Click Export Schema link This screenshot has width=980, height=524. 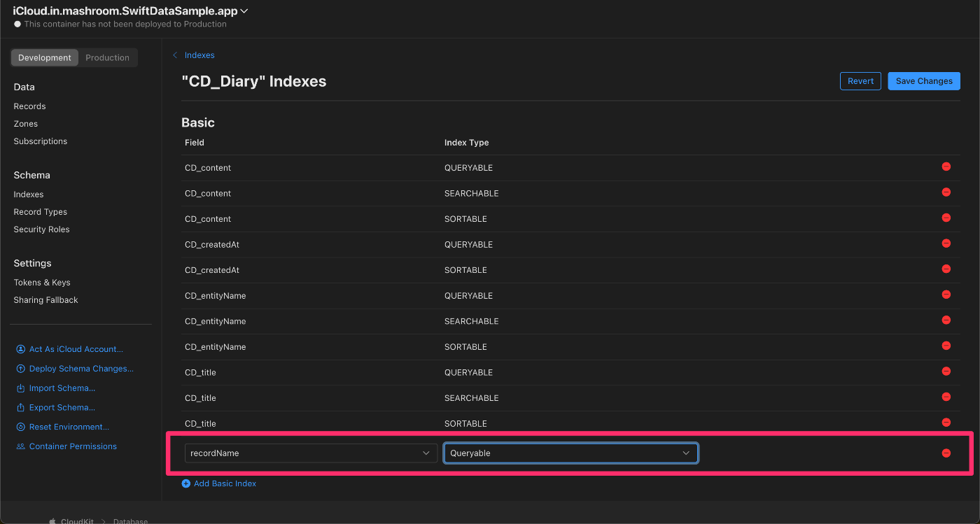coord(62,408)
